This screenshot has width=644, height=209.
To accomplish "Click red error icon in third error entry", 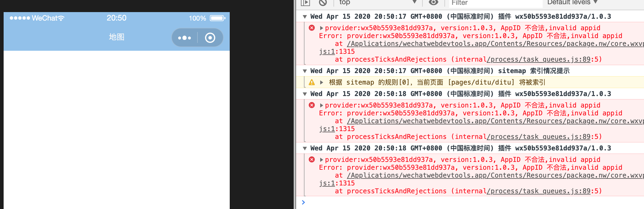I will coord(312,160).
